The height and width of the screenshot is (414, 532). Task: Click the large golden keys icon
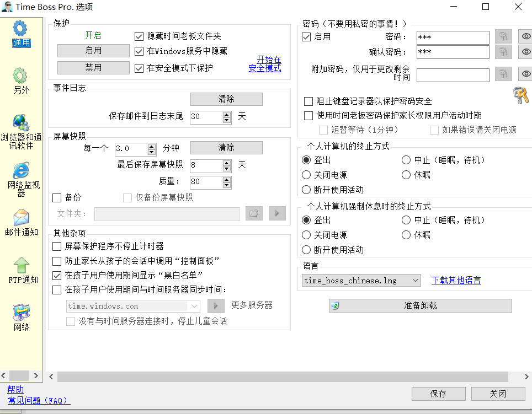[521, 95]
